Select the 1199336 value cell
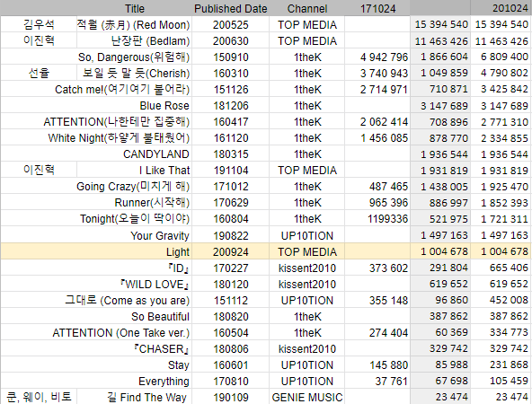 click(377, 218)
